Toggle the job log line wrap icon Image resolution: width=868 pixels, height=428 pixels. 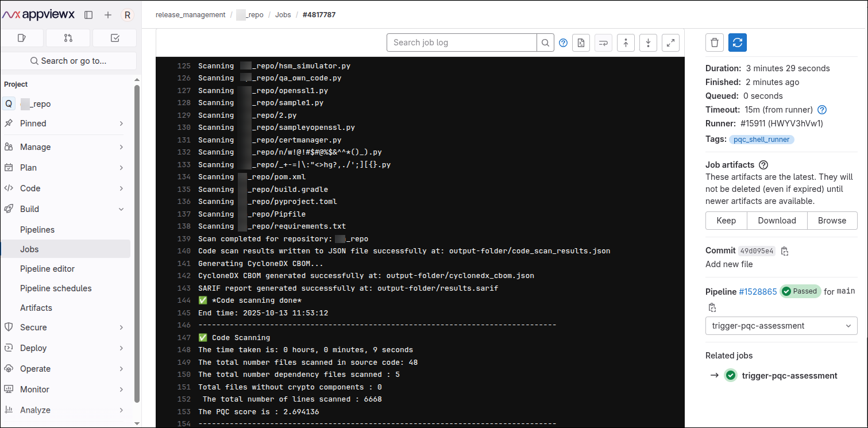603,43
